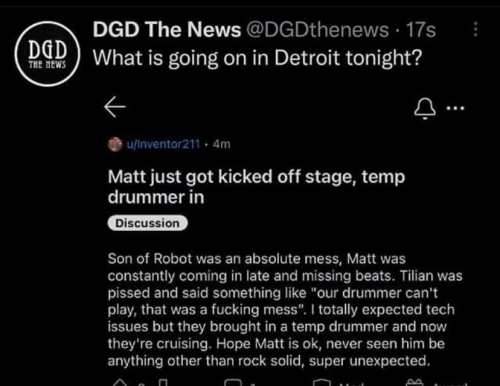Click the DGD The News display name
500x386 pixels.
click(x=167, y=29)
